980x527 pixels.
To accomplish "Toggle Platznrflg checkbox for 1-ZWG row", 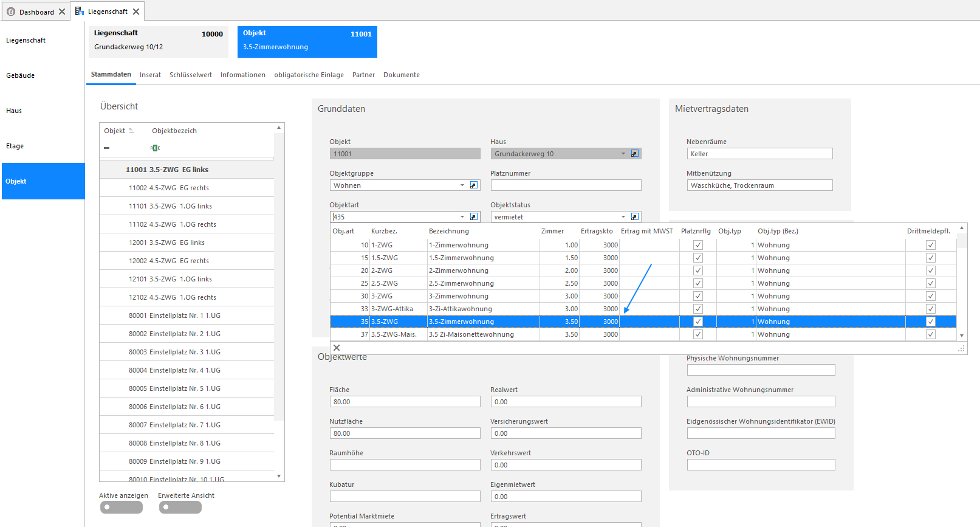I will pyautogui.click(x=698, y=245).
